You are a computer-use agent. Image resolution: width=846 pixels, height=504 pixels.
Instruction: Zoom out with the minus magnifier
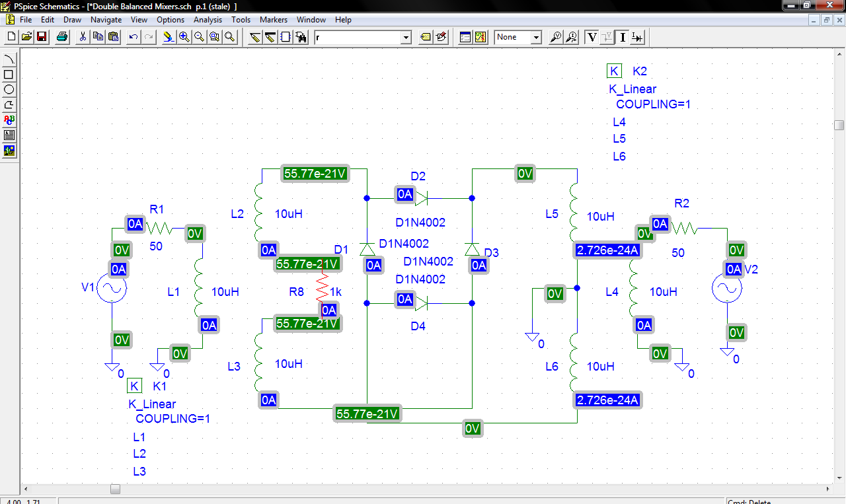click(199, 37)
